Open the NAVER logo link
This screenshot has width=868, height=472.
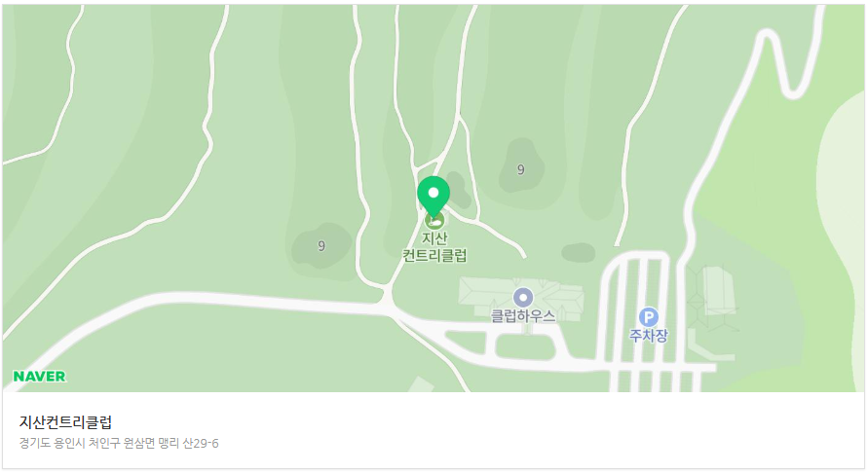(x=39, y=377)
